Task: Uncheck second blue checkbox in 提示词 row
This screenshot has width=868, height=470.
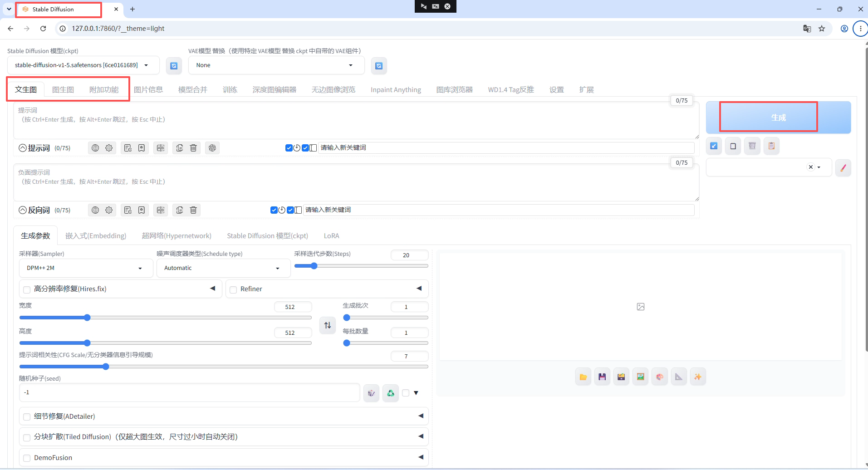Action: 305,148
